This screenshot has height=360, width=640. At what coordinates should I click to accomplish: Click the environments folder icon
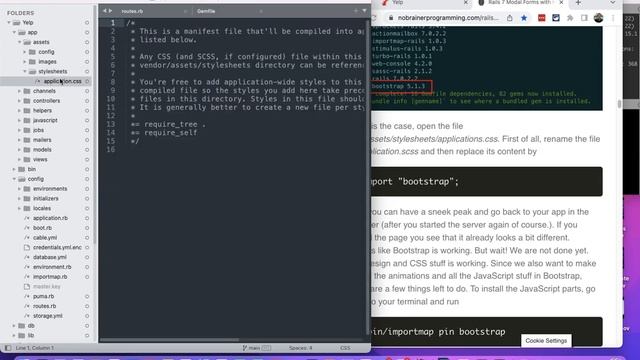tap(27, 189)
